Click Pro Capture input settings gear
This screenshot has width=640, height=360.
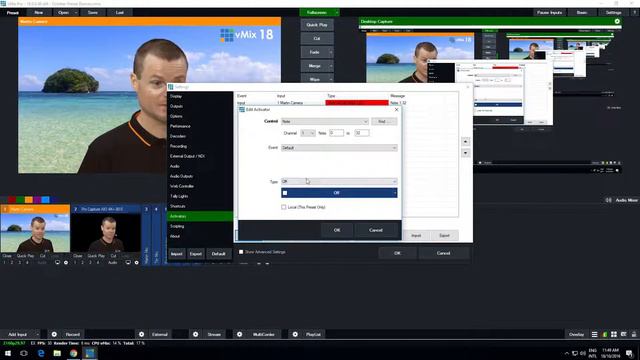(x=136, y=262)
